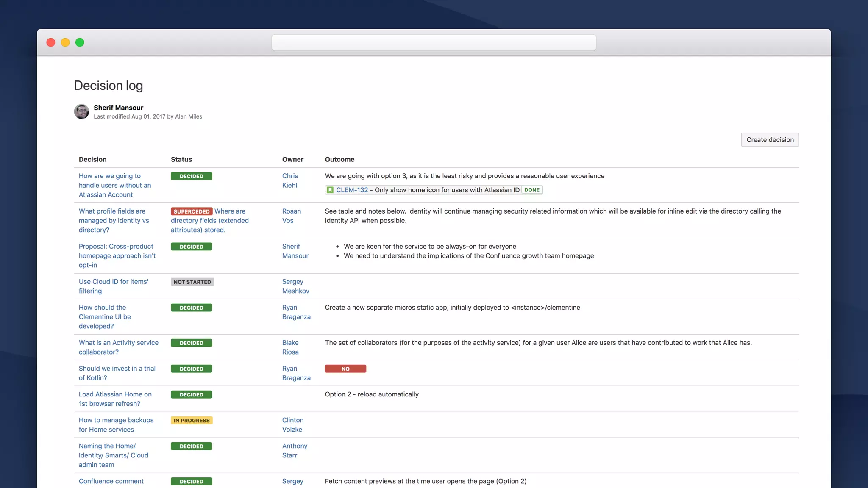The width and height of the screenshot is (868, 488).
Task: Click the browser address bar field
Action: [434, 43]
